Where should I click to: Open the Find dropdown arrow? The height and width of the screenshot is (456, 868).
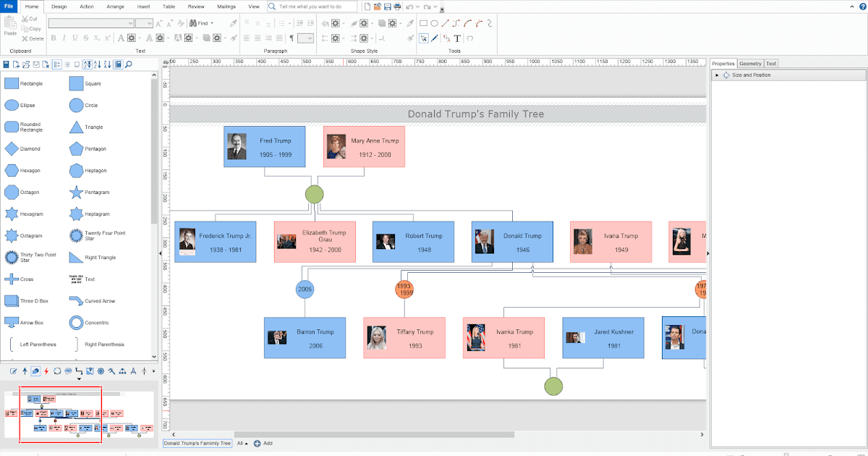(211, 22)
